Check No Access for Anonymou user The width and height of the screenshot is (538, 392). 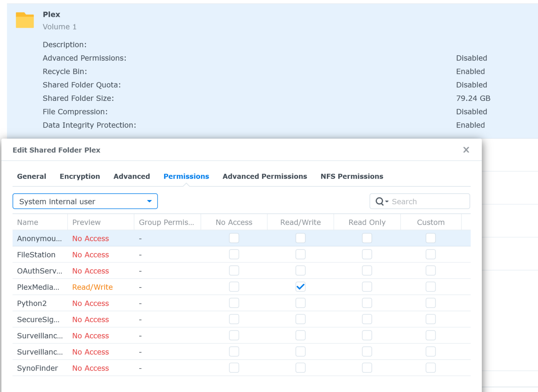(x=234, y=238)
